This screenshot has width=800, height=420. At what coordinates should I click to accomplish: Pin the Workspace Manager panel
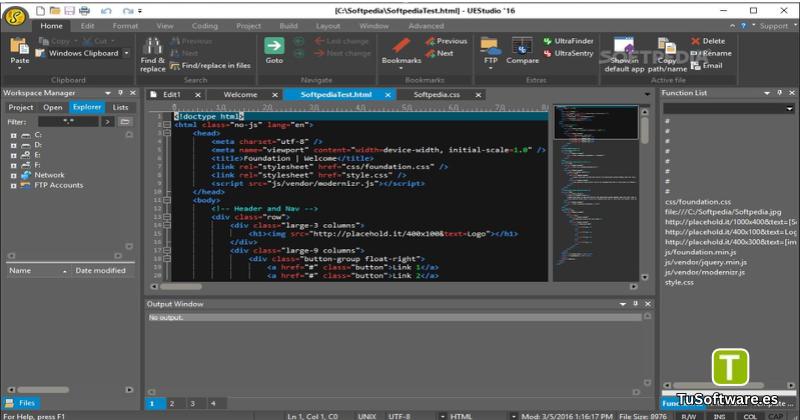(x=120, y=93)
